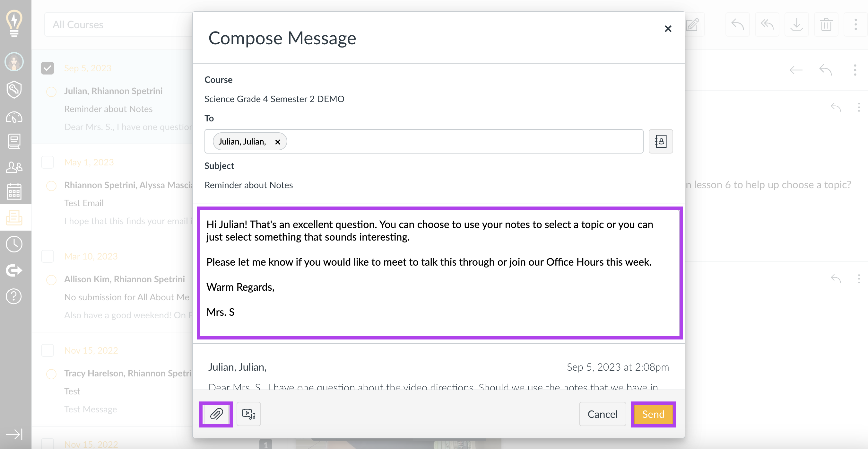Viewport: 868px width, 449px height.
Task: Toggle unread circle for Tracy Harelson message
Action: click(51, 374)
